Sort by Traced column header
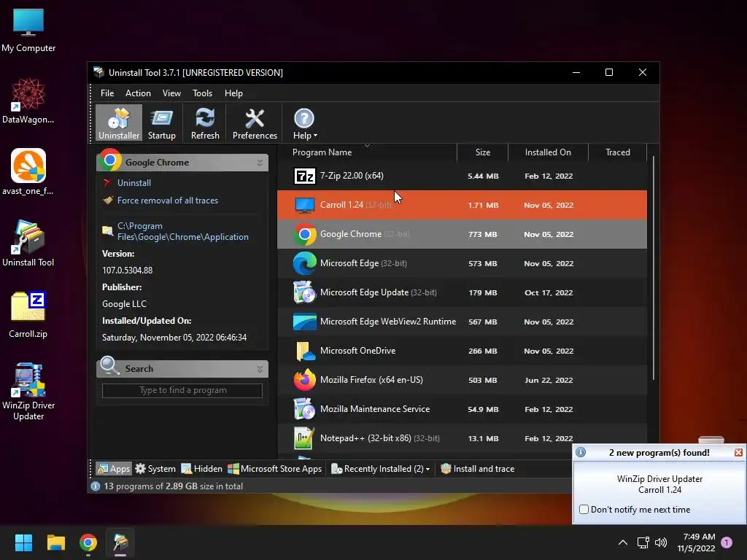 [617, 152]
